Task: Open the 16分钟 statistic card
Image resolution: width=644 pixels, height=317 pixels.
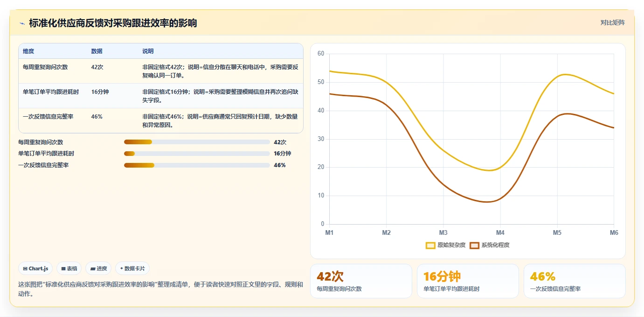Action: coord(468,281)
